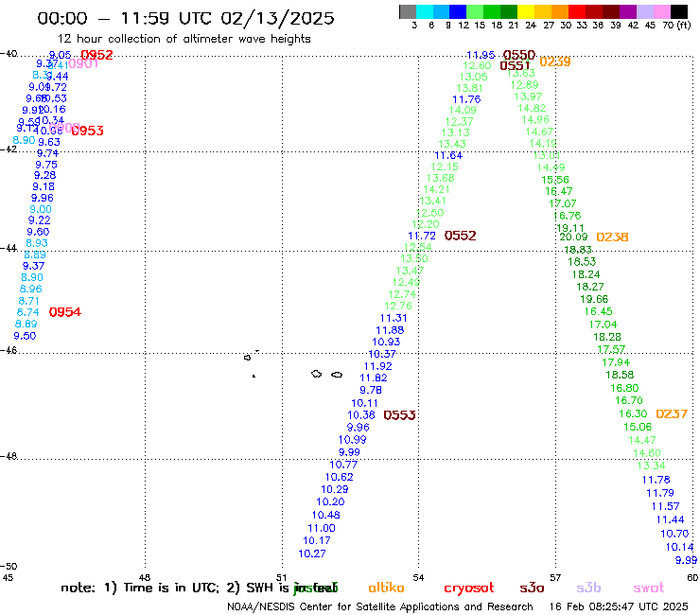Click the subtitle '12 hour collection of altimeter wave heights'
Screen dimensions: 700x615
tap(184, 39)
